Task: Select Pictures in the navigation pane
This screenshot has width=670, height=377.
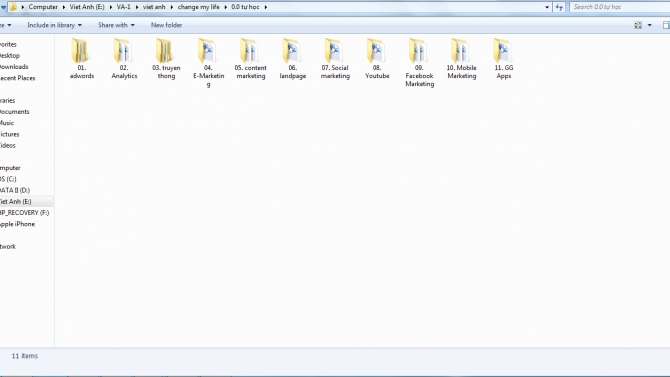Action: click(x=9, y=134)
